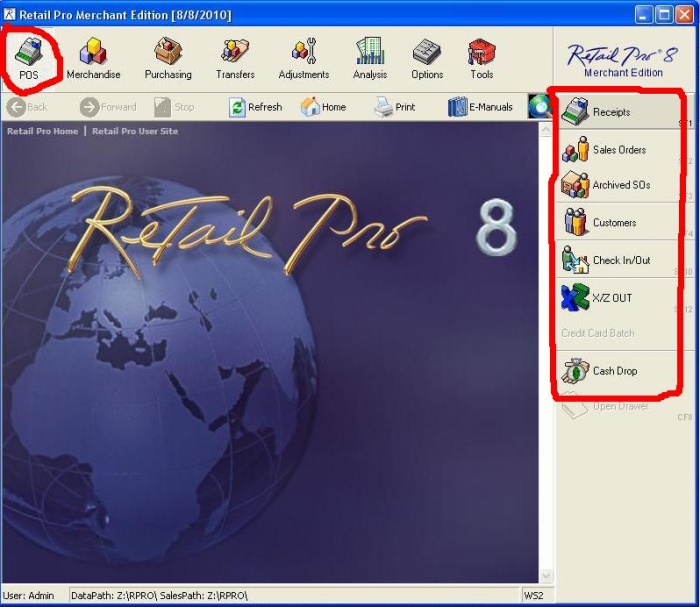
Task: Open the Analysis module
Action: pos(370,58)
